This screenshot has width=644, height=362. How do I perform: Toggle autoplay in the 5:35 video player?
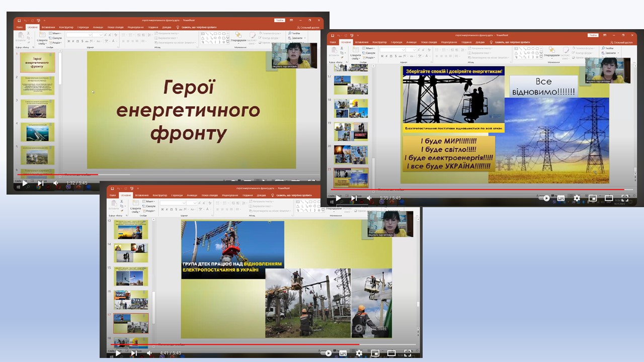point(544,198)
